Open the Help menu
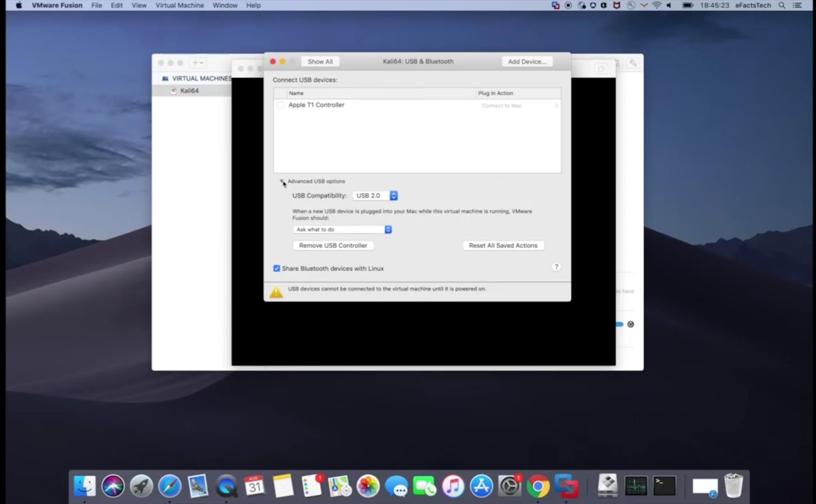This screenshot has height=504, width=816. pos(253,6)
